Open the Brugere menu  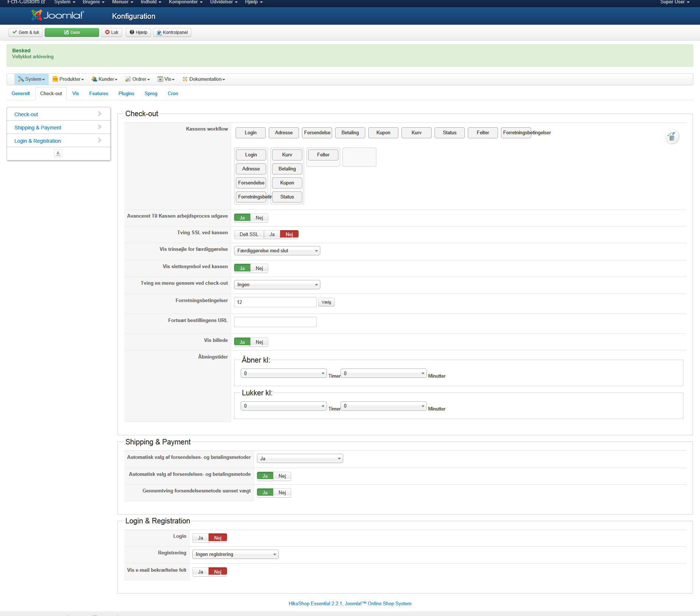click(93, 2)
